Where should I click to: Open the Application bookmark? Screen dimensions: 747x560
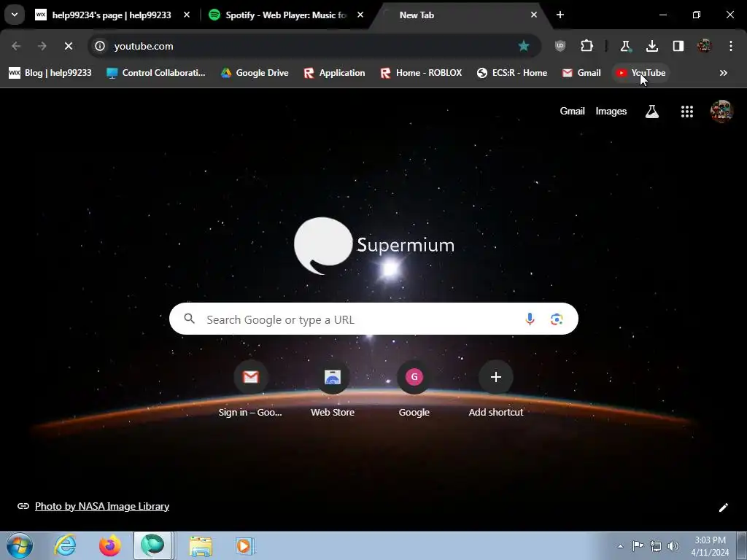pyautogui.click(x=334, y=73)
